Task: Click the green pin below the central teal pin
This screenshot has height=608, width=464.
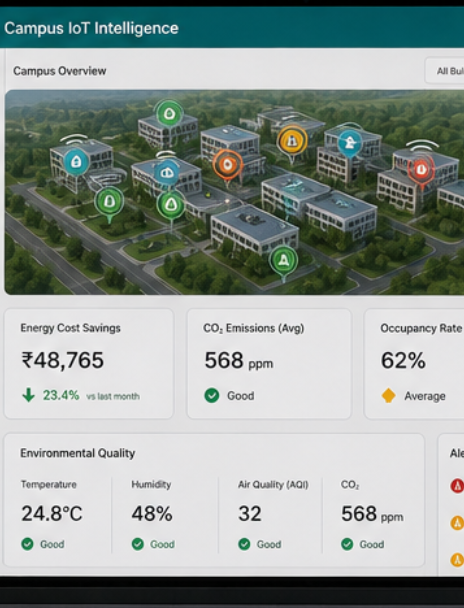Action: [x=171, y=205]
